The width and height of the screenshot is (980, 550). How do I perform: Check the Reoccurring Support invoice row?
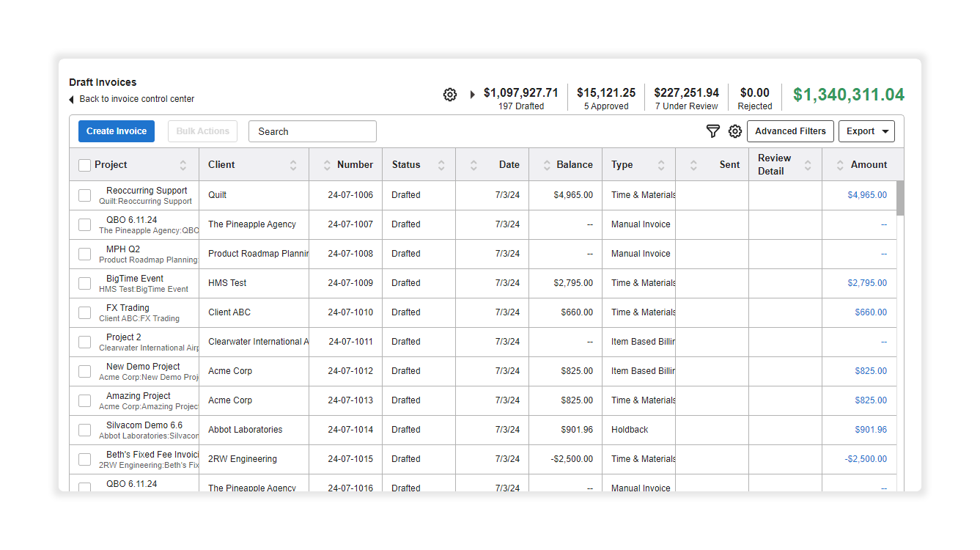(85, 195)
